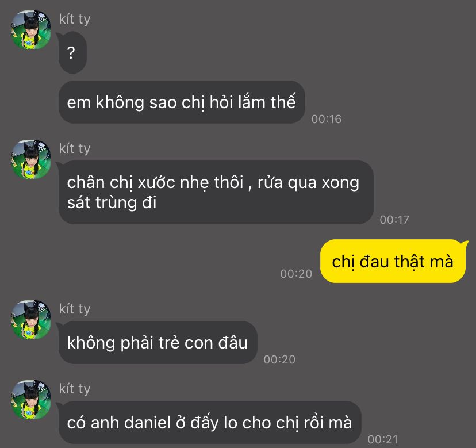Select message "không phải trẻ con đâu"
This screenshot has width=476, height=448.
[158, 342]
